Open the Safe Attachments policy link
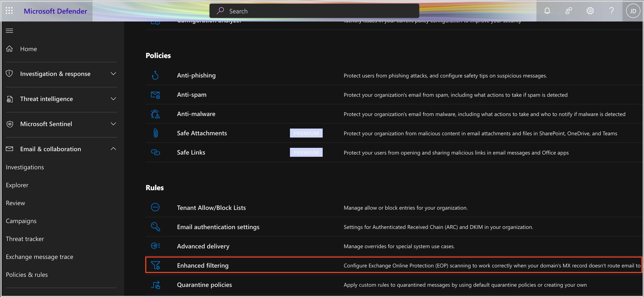Image resolution: width=644 pixels, height=297 pixels. (202, 133)
